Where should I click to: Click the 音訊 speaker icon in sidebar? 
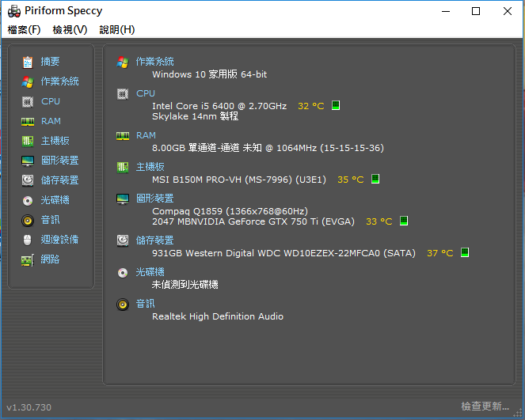[x=28, y=221]
